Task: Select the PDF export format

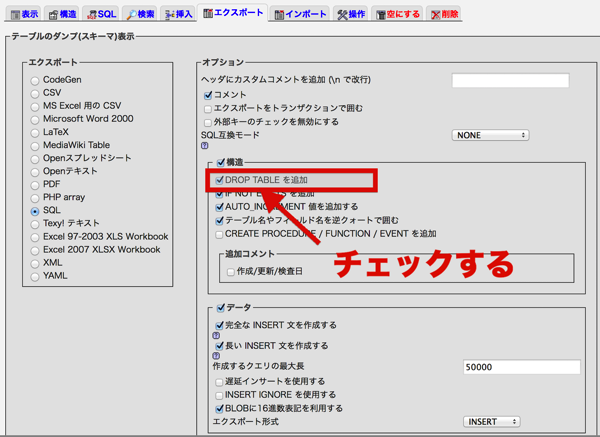Action: tap(35, 185)
